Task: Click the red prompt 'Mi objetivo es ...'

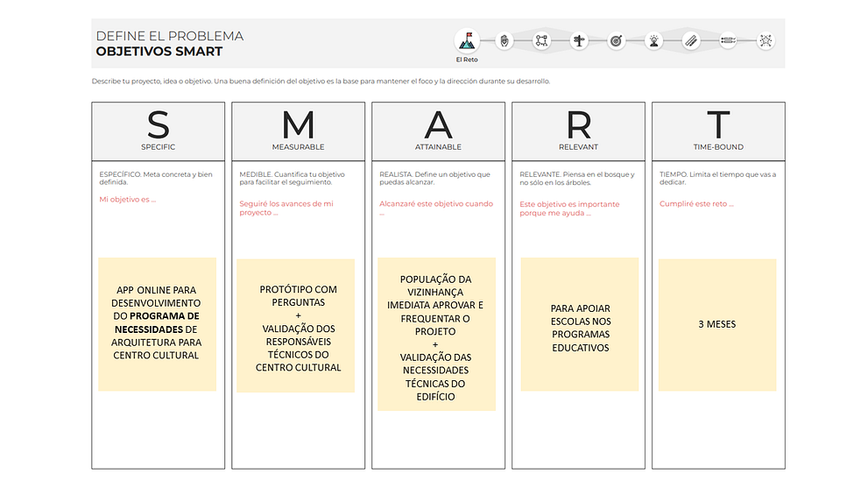Action: [x=127, y=200]
